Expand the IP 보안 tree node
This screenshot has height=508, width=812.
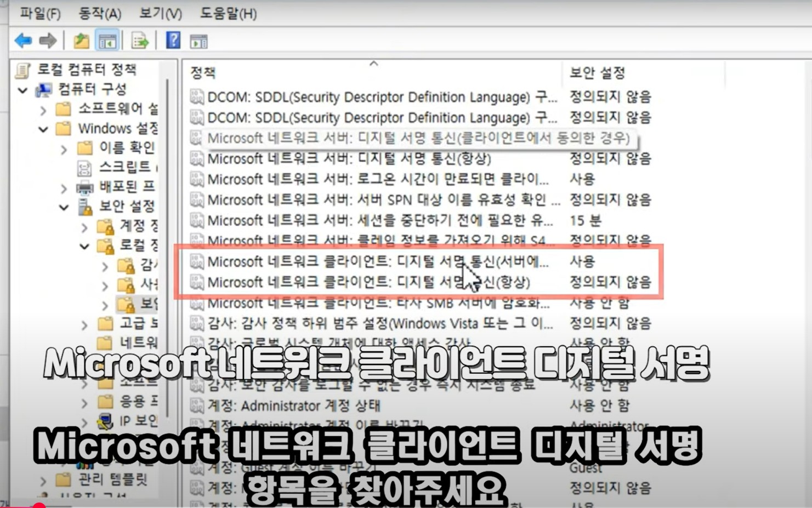pyautogui.click(x=84, y=422)
